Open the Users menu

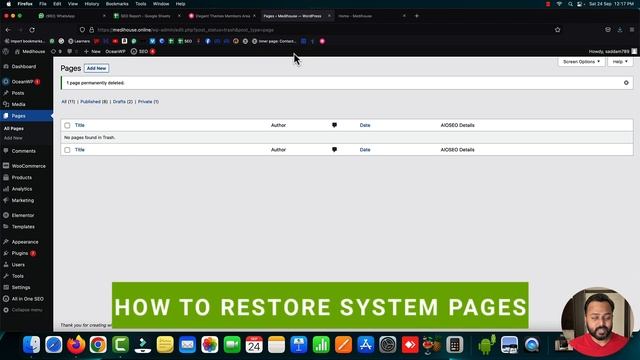pos(18,265)
